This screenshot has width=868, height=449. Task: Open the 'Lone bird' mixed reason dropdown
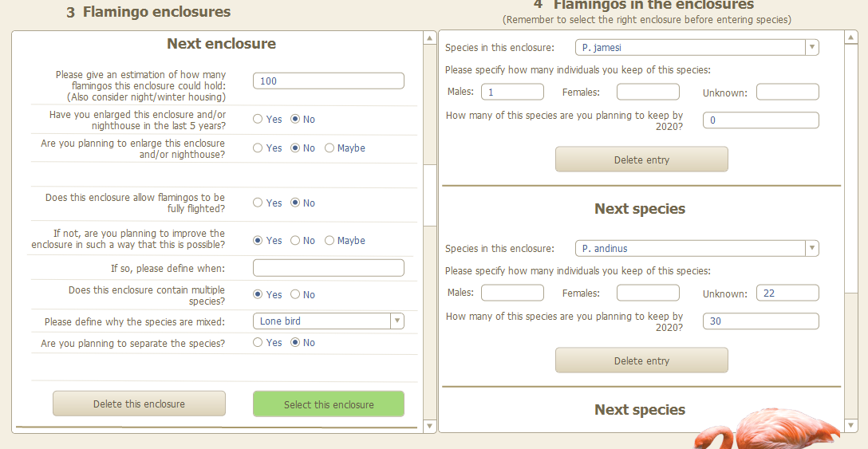point(328,321)
